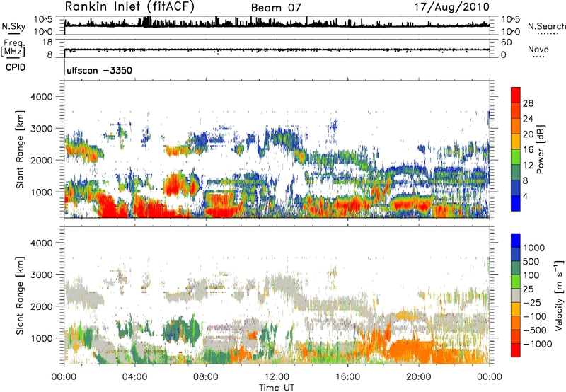This screenshot has height=392, width=566.
Task: Click the 'Rankin Inlet (fitACF)' title text
Action: tap(129, 7)
